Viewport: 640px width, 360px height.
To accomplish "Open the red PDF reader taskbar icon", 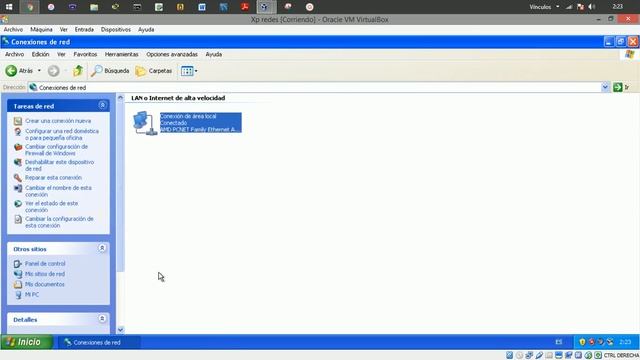I will (x=245, y=7).
